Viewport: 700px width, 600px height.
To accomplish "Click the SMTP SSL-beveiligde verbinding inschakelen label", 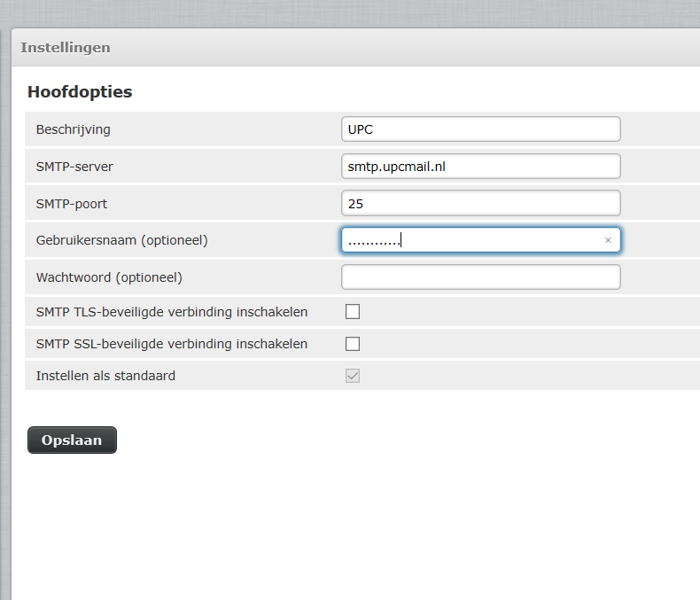I will [x=172, y=344].
